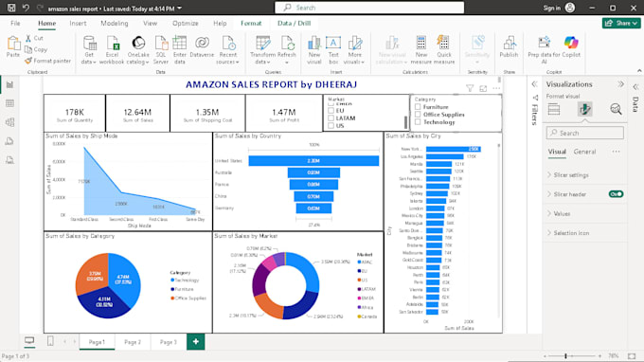The image size is (644, 362).
Task: Open Excel workbook data source
Action: click(112, 50)
